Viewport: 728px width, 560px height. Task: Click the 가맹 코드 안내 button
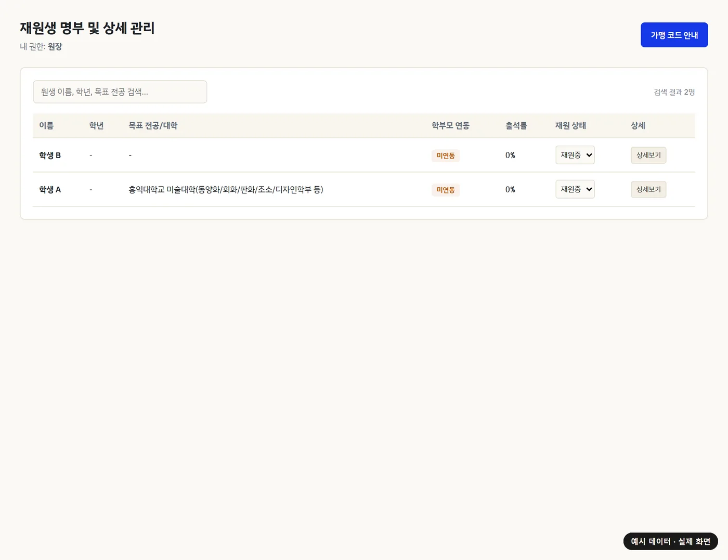coord(674,35)
